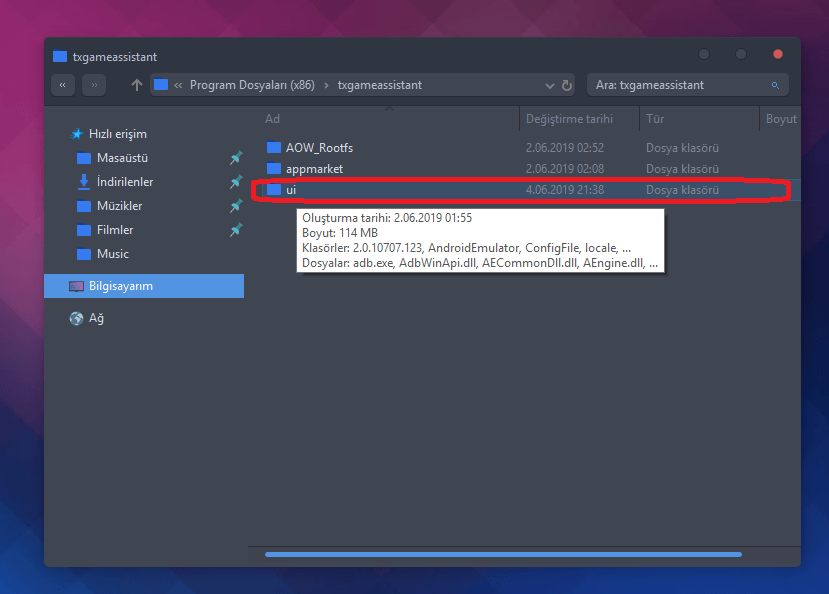This screenshot has width=829, height=594.
Task: Click the folder icon in the address bar
Action: click(x=161, y=85)
